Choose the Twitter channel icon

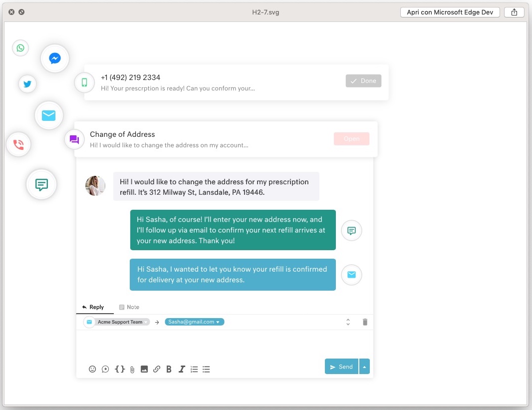27,84
